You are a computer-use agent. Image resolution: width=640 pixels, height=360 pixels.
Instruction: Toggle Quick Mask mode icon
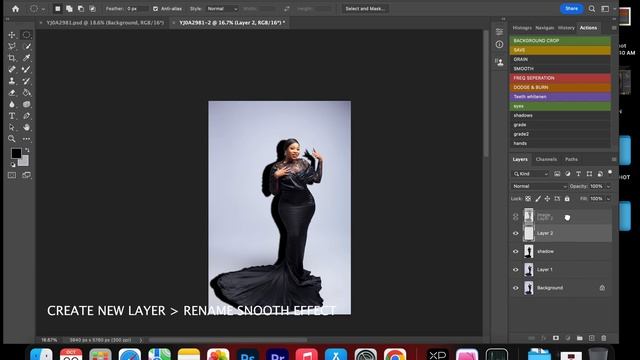(12, 175)
